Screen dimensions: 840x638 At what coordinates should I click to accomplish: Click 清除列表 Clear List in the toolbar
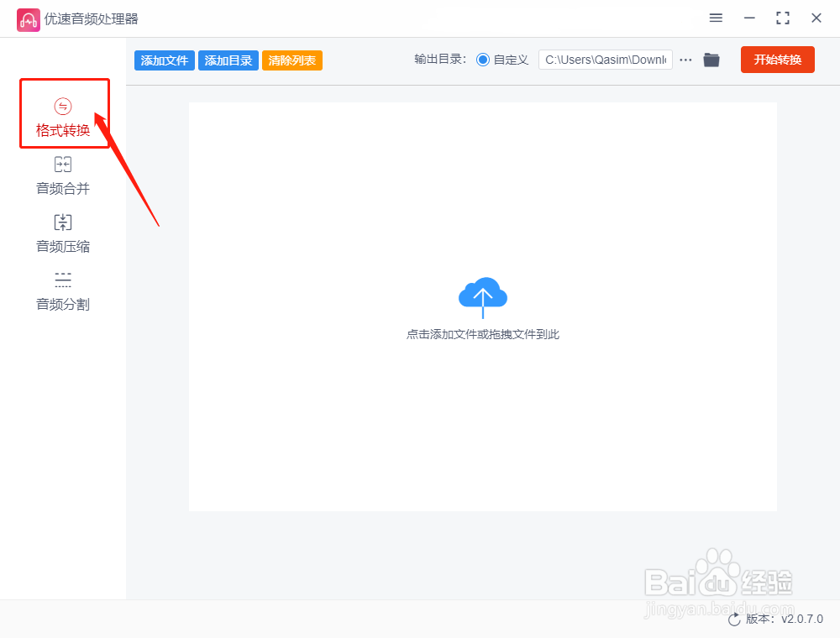tap(291, 60)
